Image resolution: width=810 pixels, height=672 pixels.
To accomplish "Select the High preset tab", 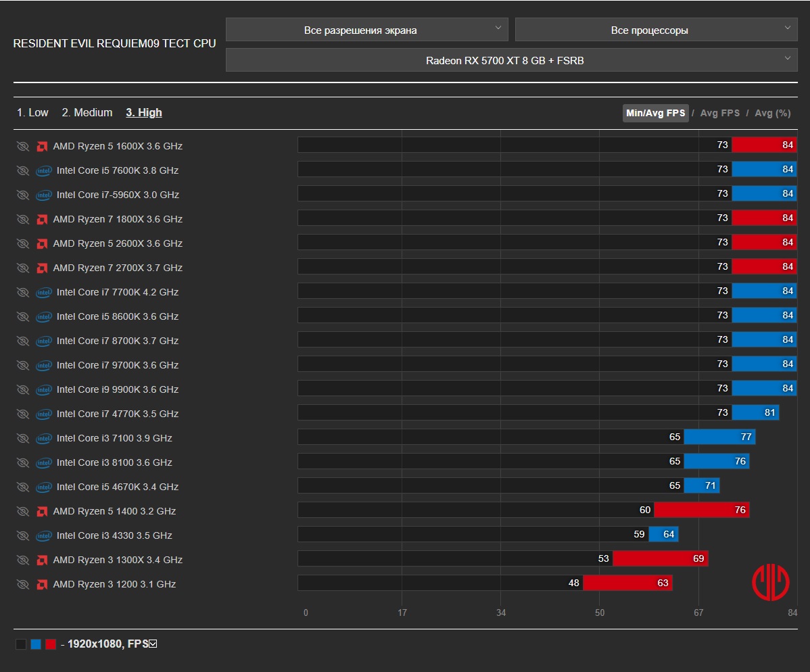I will [x=143, y=113].
